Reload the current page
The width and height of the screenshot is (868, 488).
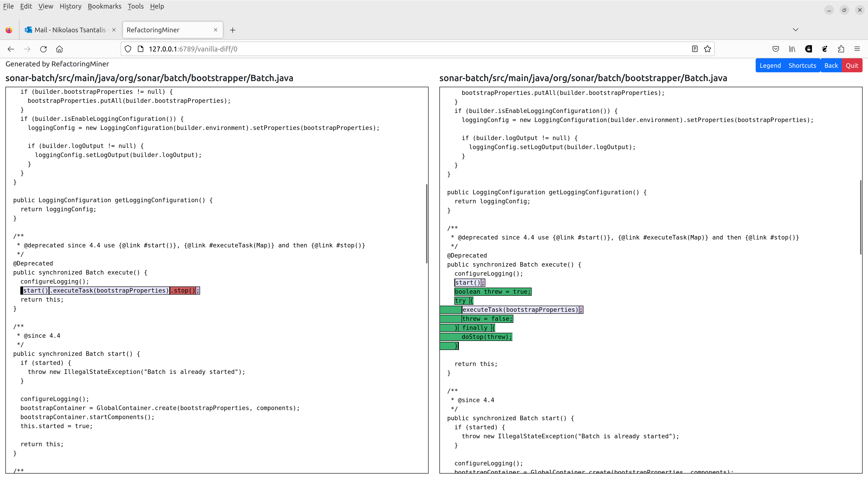pos(43,49)
